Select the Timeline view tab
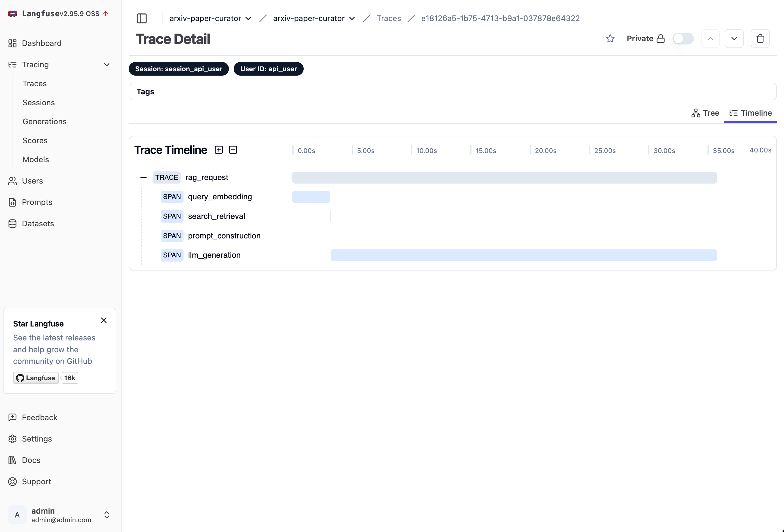Viewport: 784px width, 532px height. (750, 113)
